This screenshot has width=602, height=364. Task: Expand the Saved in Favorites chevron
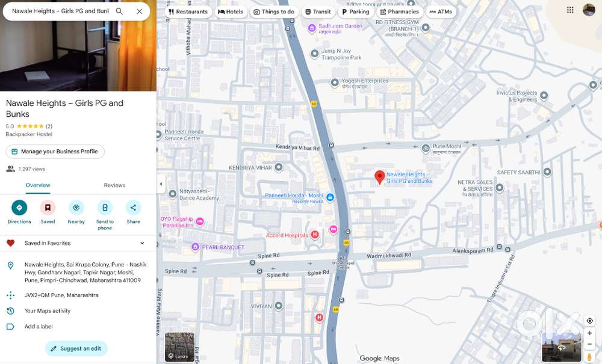tap(142, 243)
